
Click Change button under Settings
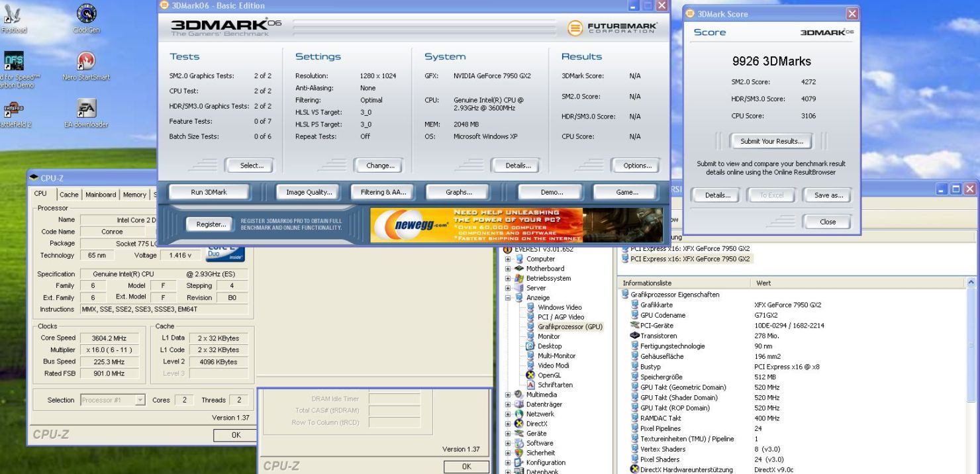[x=379, y=166]
